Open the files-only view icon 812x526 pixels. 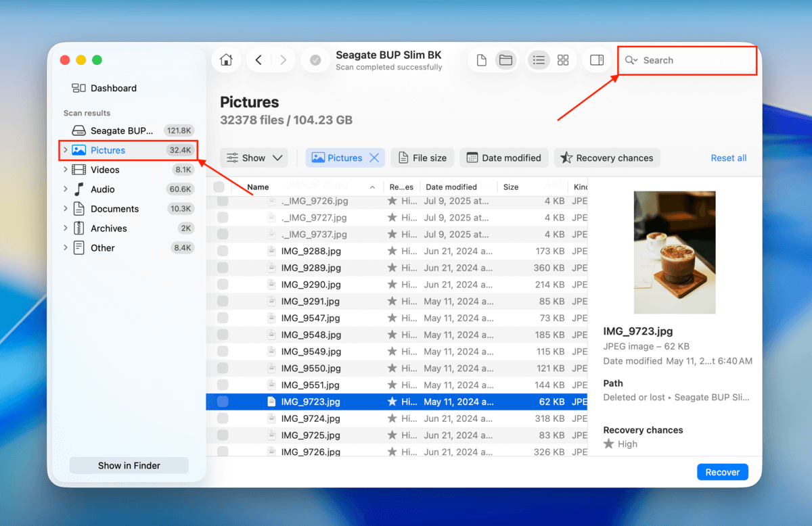[481, 59]
